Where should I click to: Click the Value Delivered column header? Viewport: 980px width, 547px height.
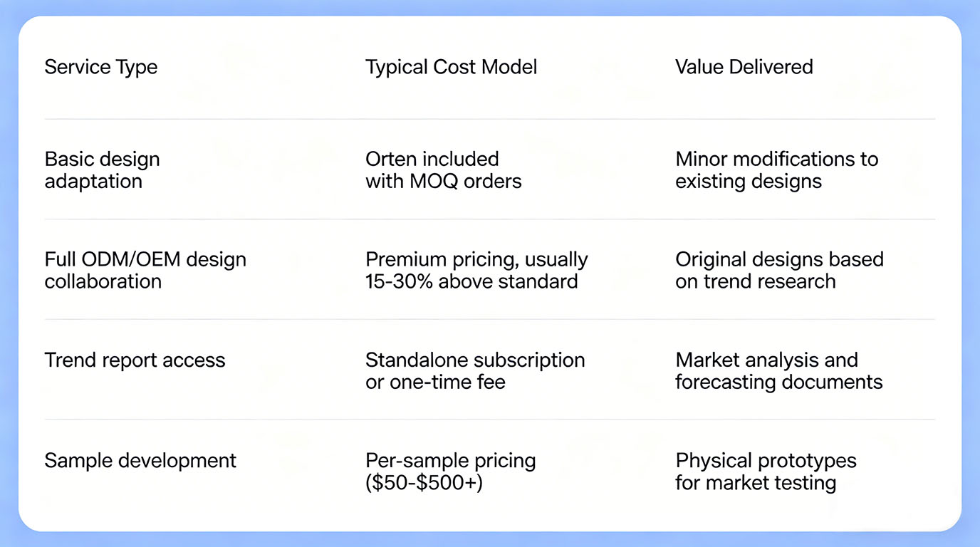[744, 67]
